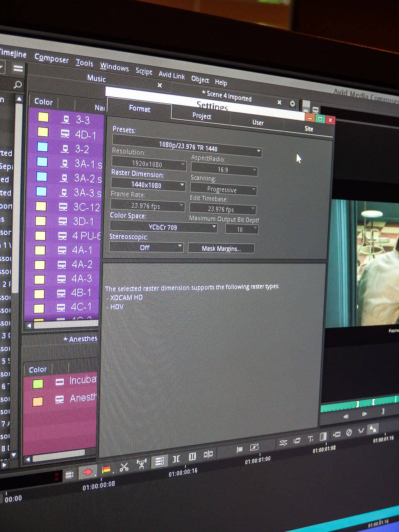
Task: Open the Tools menu
Action: point(85,63)
